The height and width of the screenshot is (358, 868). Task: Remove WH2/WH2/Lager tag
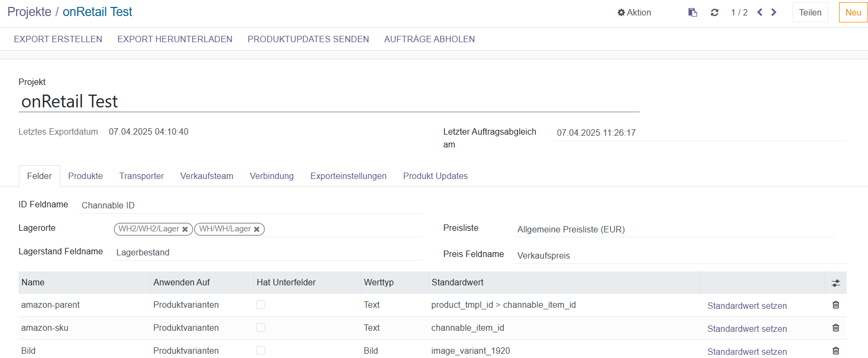tap(185, 229)
